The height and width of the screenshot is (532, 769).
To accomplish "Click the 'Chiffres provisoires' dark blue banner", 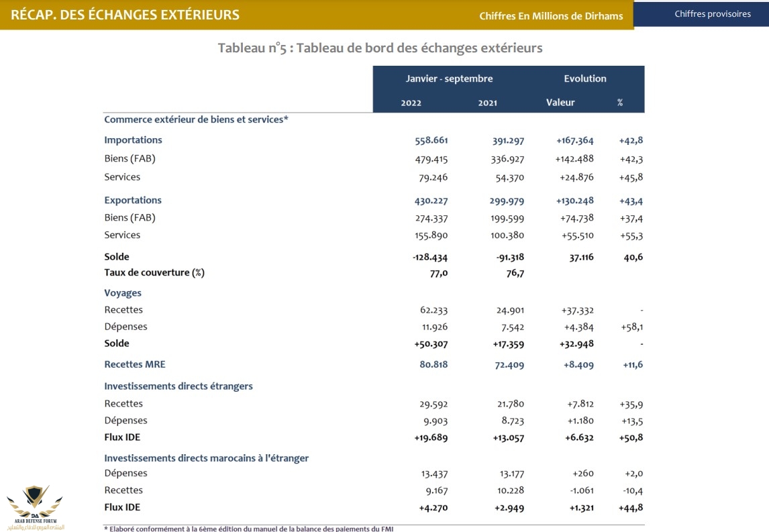I will 701,14.
